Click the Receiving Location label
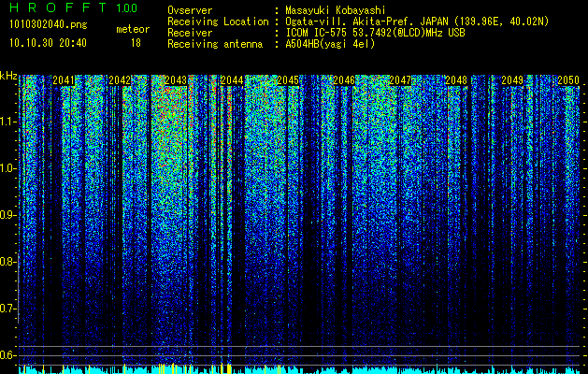 [218, 22]
